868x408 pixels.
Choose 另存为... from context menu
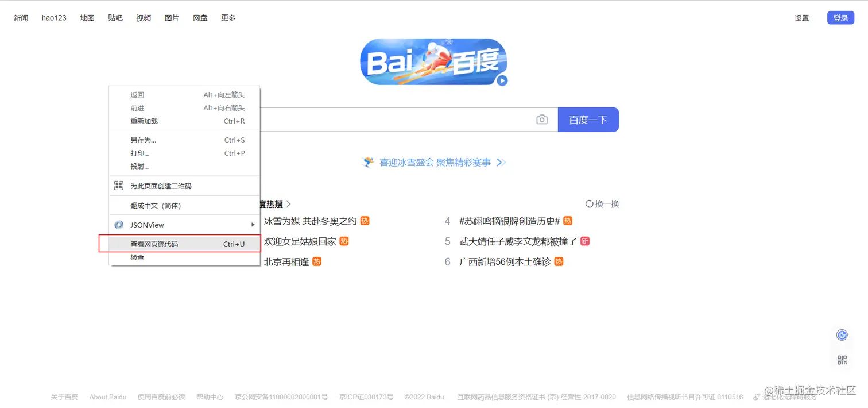[x=185, y=140]
